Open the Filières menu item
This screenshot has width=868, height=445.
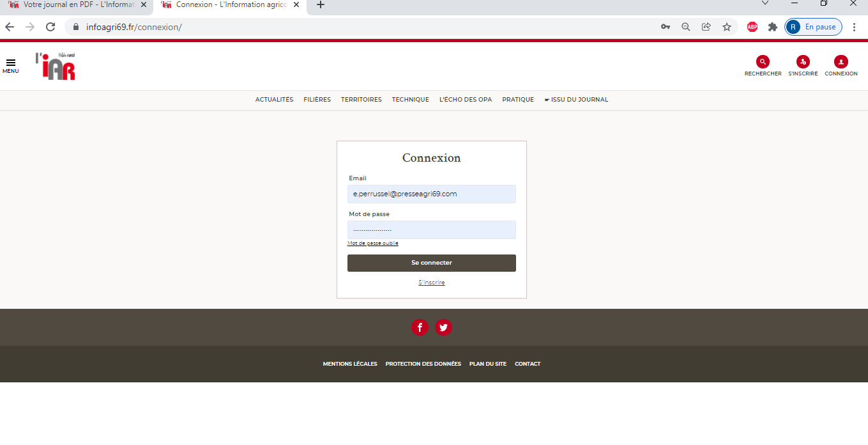[x=317, y=100]
